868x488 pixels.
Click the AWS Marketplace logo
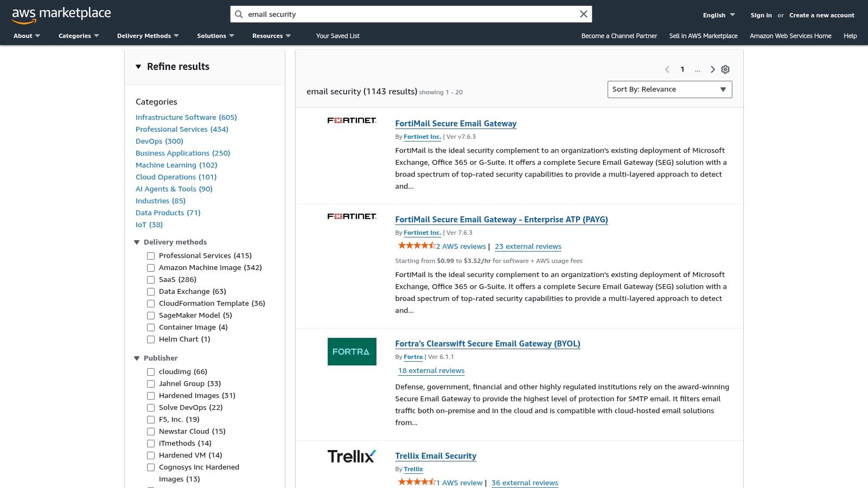pos(61,15)
